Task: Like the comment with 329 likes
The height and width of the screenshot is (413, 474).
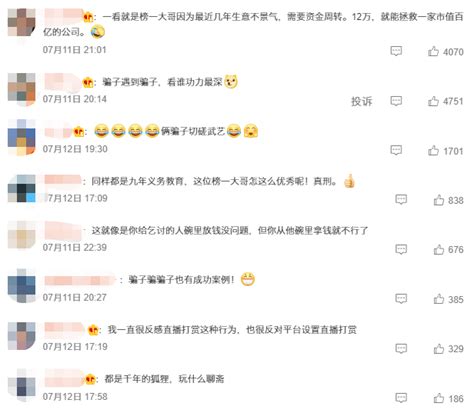Action: click(439, 349)
